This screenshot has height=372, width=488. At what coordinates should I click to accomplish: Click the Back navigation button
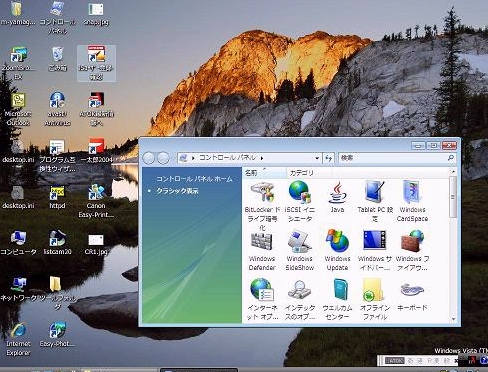coord(149,158)
